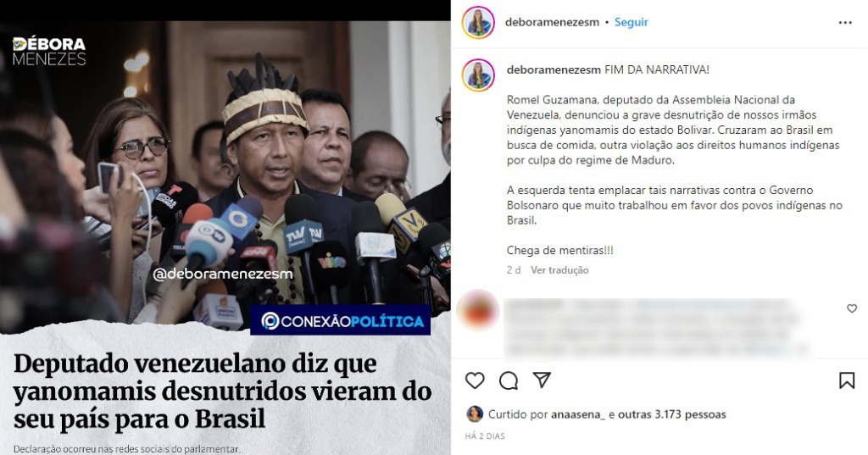Share post via paper plane icon
This screenshot has width=868, height=455.
pyautogui.click(x=542, y=380)
